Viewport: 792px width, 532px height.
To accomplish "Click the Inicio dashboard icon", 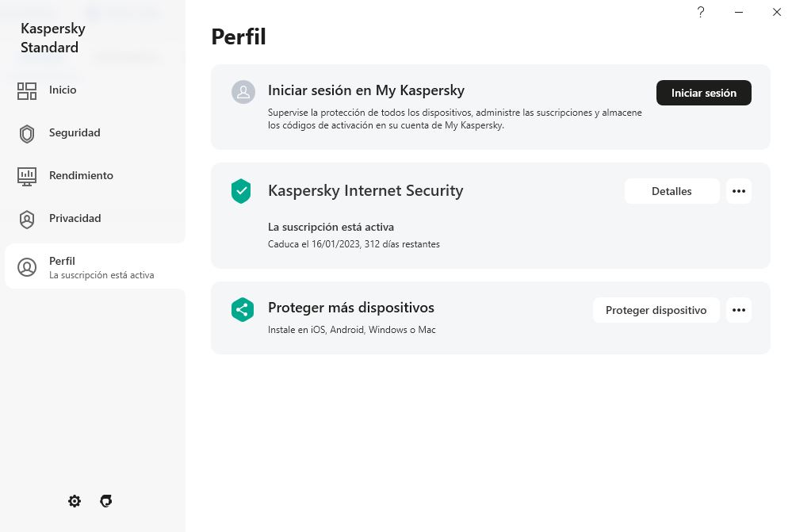I will click(x=27, y=90).
